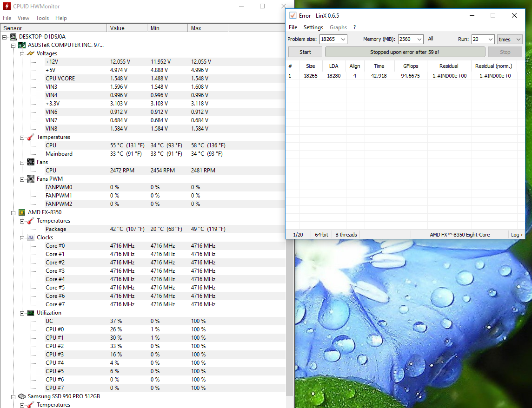Open HWMonitor View menu
Screen dimensions: 532x408
click(x=23, y=18)
